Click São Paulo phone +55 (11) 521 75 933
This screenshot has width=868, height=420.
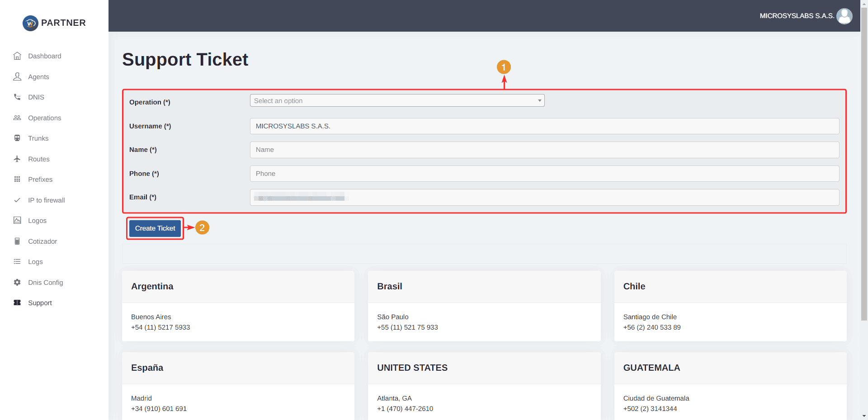(407, 327)
